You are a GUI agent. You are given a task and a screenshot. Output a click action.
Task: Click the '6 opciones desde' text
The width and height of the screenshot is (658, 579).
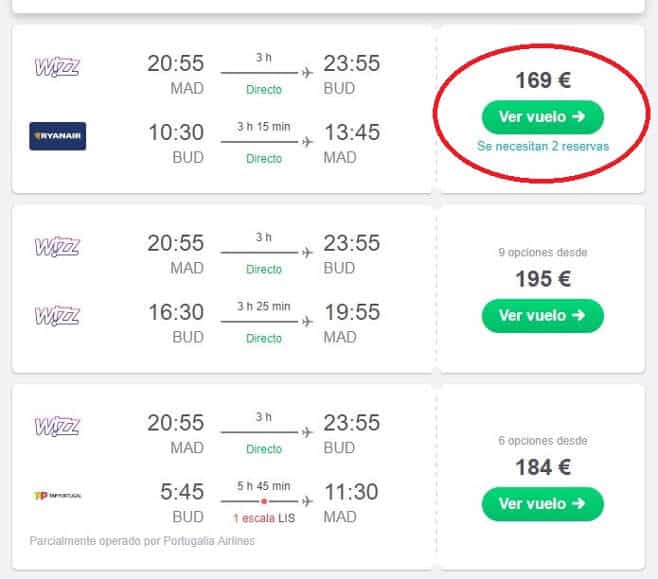coord(543,441)
